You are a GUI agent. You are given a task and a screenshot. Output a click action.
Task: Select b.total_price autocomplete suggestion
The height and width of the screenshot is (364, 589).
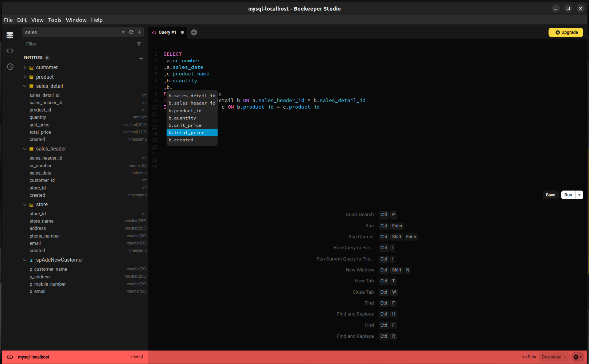pos(192,133)
